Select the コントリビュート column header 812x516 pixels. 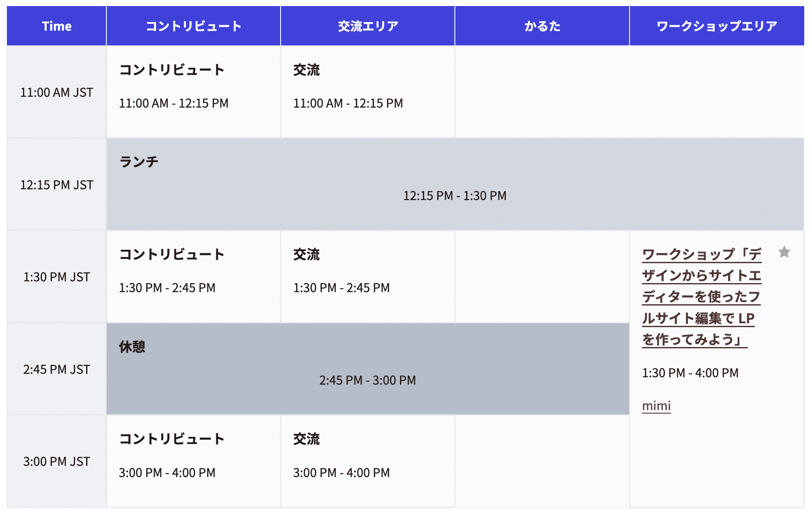(193, 25)
